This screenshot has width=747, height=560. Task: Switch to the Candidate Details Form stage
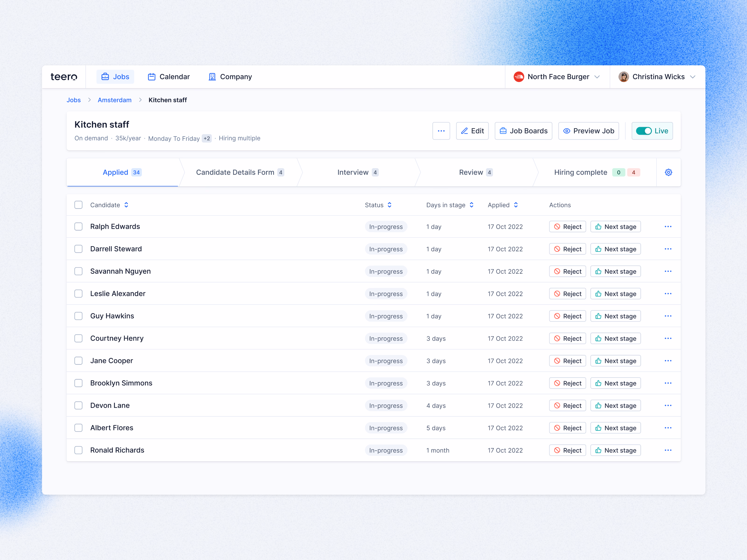(x=240, y=172)
